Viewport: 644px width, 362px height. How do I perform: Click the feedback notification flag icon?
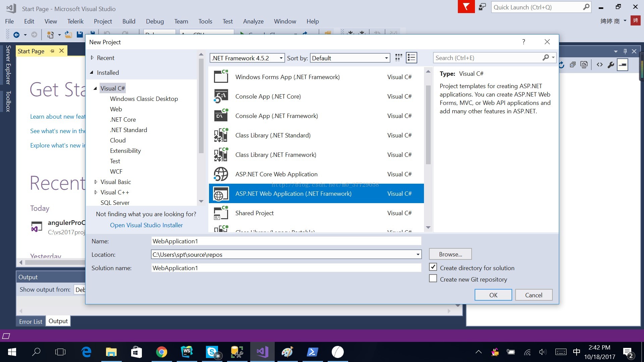(466, 7)
